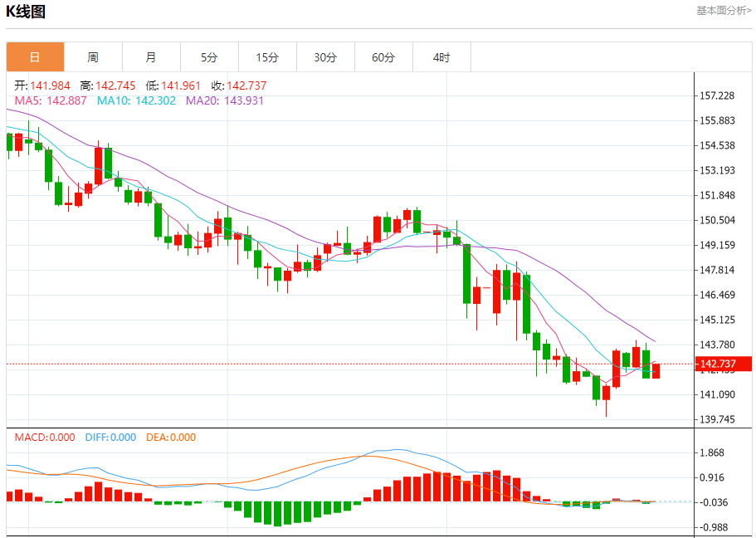This screenshot has height=538, width=756.
Task: Open the 60分 interval tab
Action: (383, 57)
